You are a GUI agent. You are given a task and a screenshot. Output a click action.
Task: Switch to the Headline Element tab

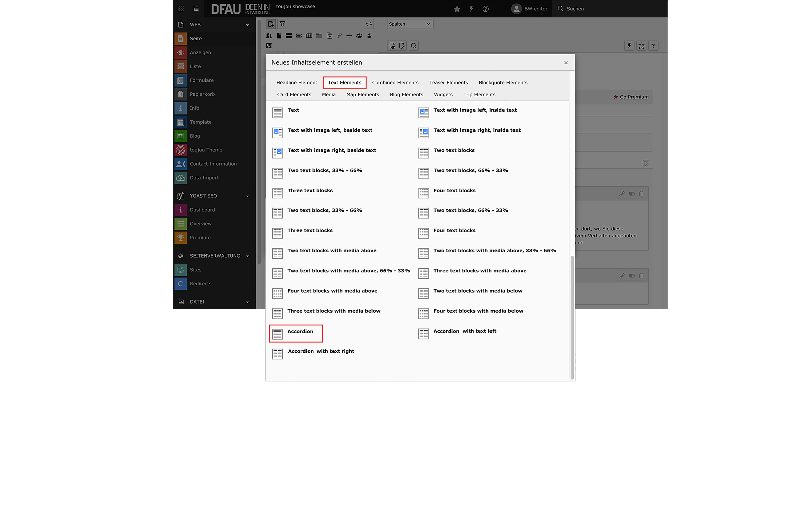click(x=297, y=83)
